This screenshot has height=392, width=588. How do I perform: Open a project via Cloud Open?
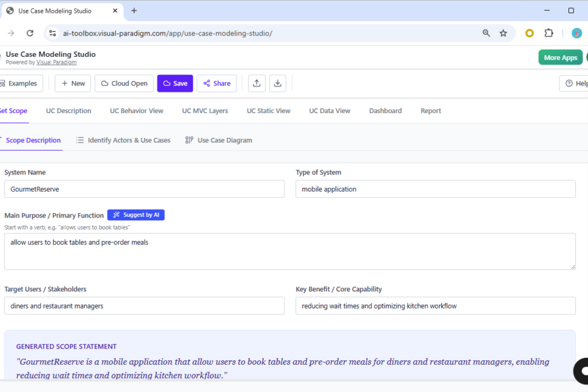pos(123,83)
